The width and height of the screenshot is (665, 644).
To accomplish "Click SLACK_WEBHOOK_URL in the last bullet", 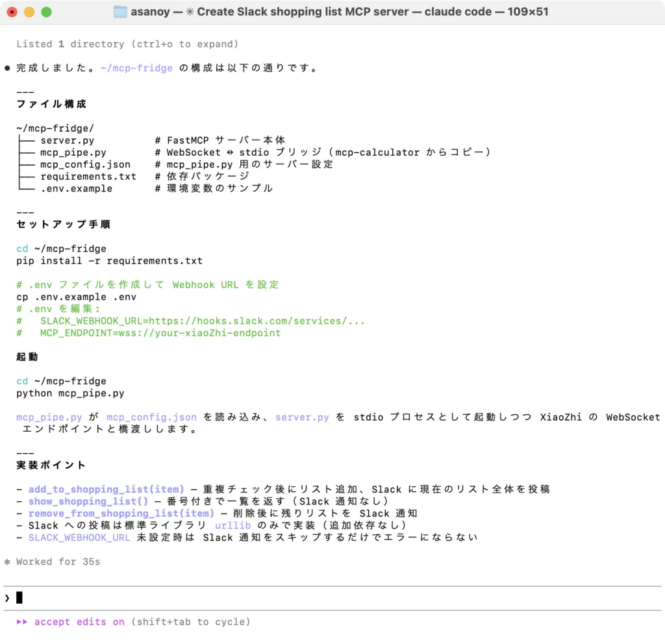I will (79, 538).
